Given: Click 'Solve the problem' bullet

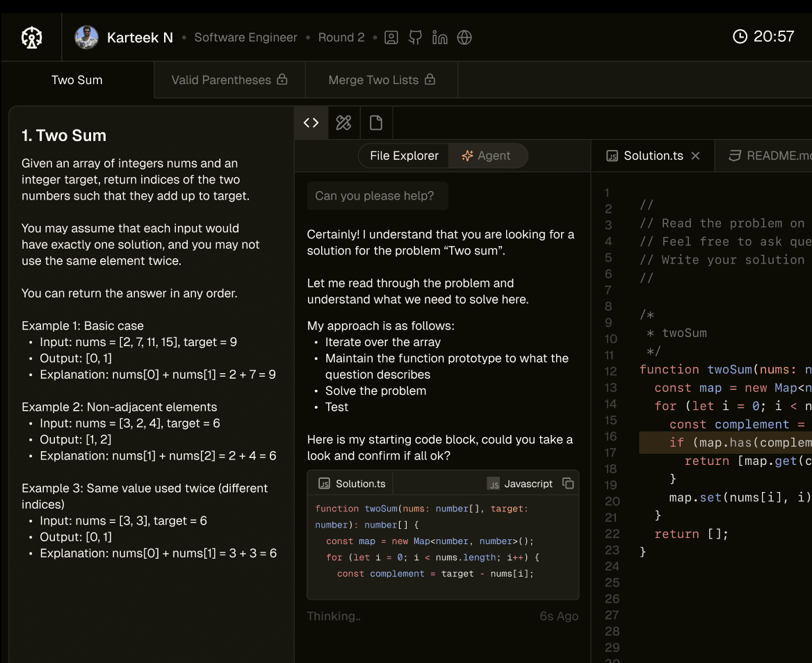Looking at the screenshot, I should coord(375,391).
